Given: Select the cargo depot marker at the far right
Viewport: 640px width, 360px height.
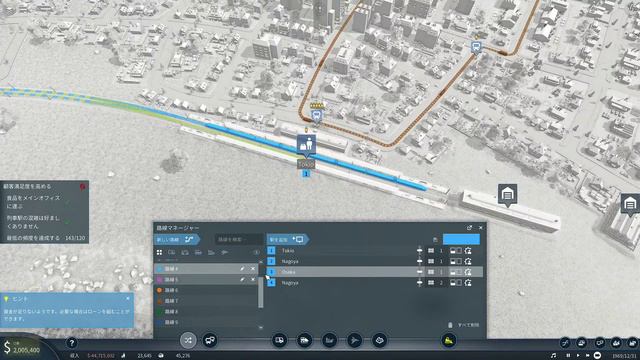Looking at the screenshot, I should point(630,204).
